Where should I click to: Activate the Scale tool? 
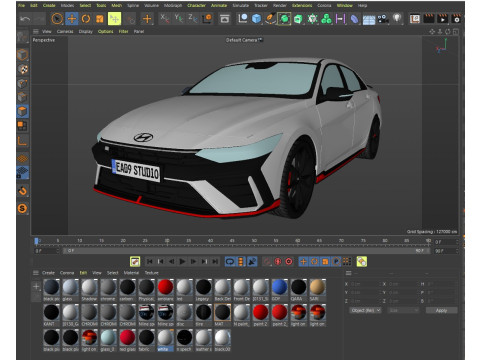pyautogui.click(x=100, y=19)
